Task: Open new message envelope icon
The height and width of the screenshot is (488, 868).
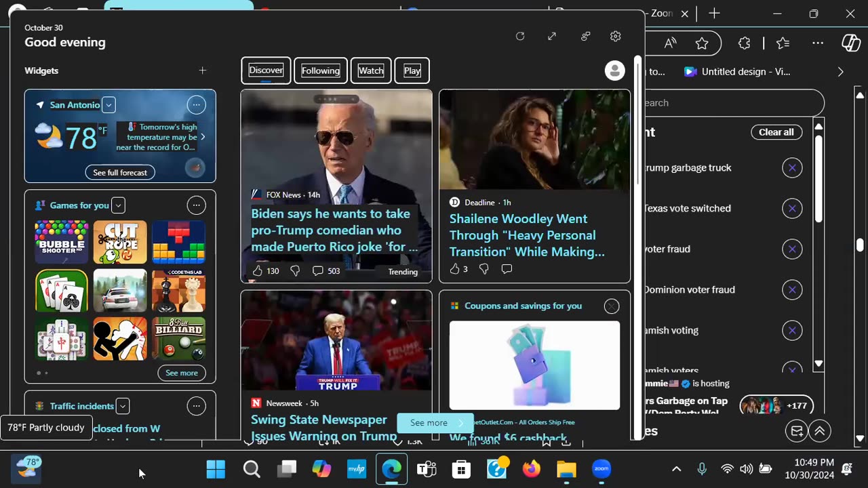Action: (x=797, y=431)
